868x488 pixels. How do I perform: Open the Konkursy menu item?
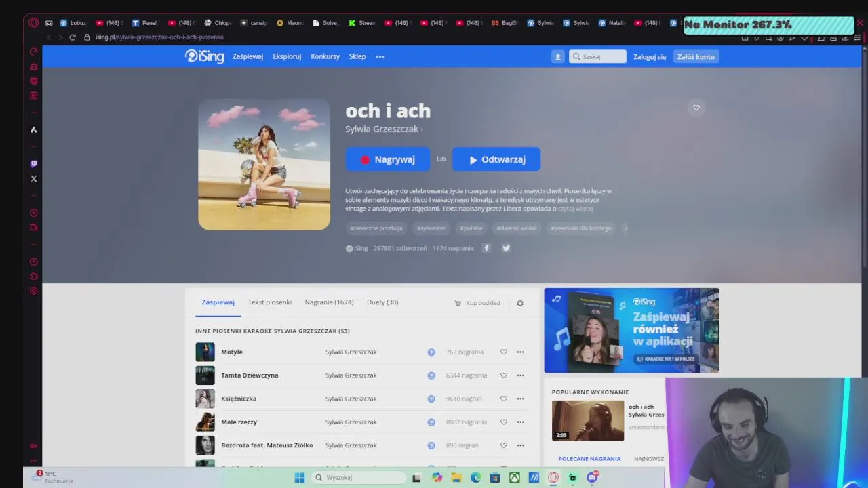325,57
